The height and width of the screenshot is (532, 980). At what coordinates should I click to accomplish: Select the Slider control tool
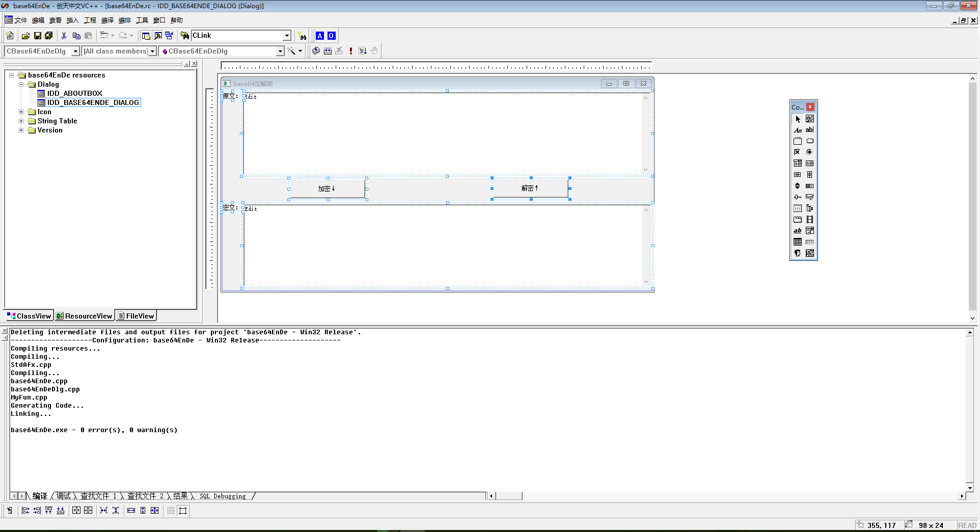pyautogui.click(x=798, y=197)
